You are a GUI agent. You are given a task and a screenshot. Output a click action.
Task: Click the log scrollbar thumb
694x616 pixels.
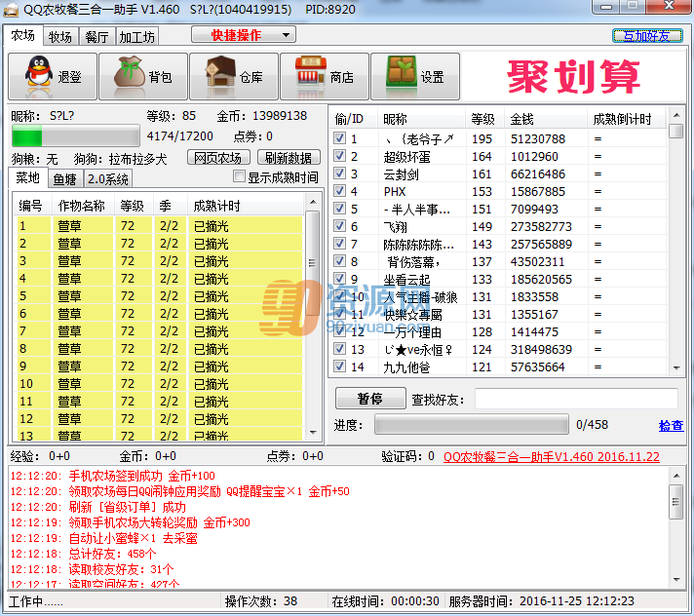pos(675,502)
